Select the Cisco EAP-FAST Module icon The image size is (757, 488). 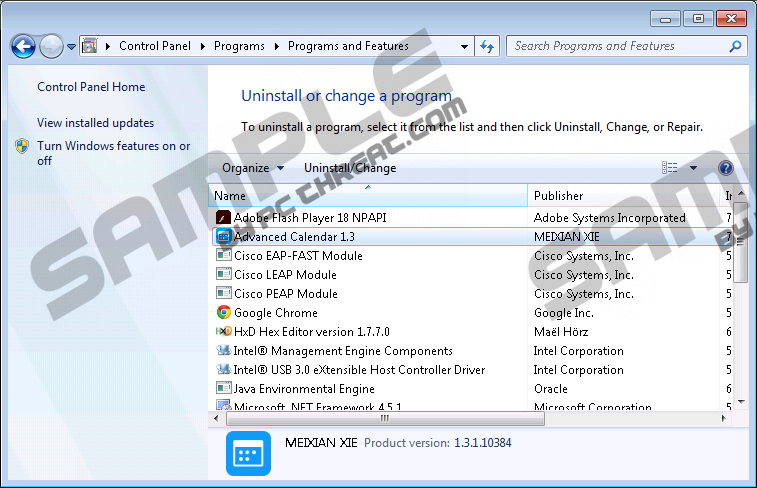pyautogui.click(x=224, y=255)
